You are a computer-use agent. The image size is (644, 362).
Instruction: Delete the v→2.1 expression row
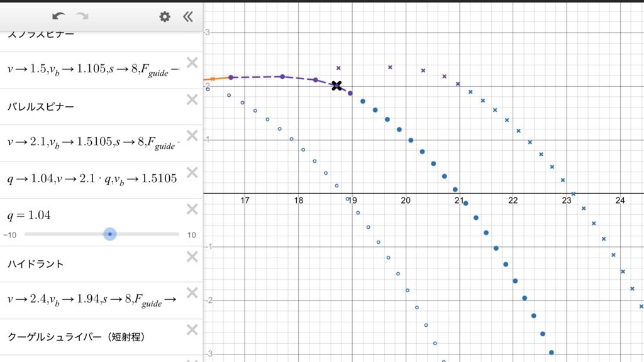192,136
